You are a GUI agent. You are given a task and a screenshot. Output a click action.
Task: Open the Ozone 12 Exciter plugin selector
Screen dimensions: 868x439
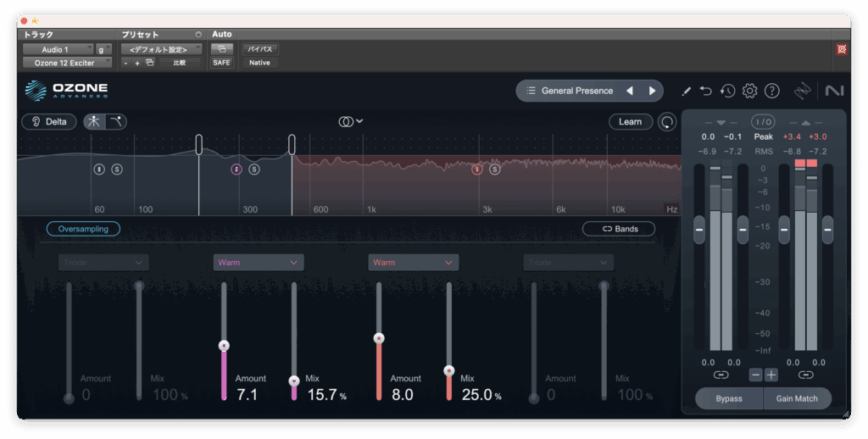tap(67, 63)
